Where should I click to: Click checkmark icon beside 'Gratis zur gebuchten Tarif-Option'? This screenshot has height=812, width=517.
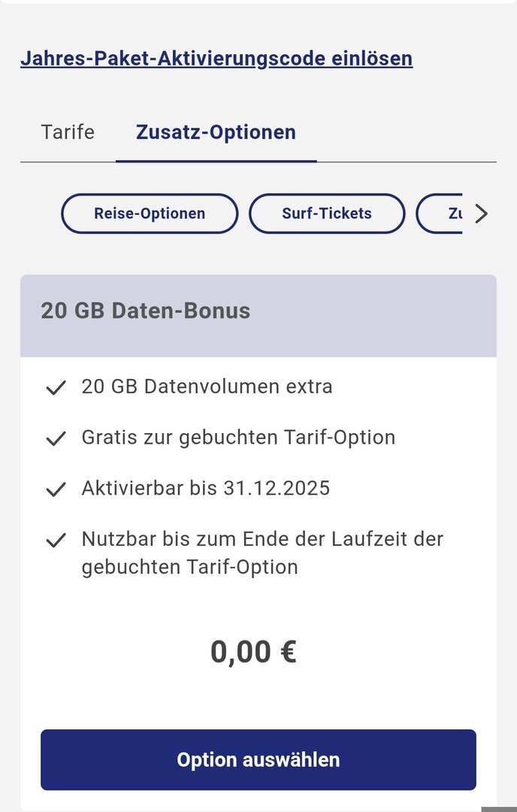56,439
